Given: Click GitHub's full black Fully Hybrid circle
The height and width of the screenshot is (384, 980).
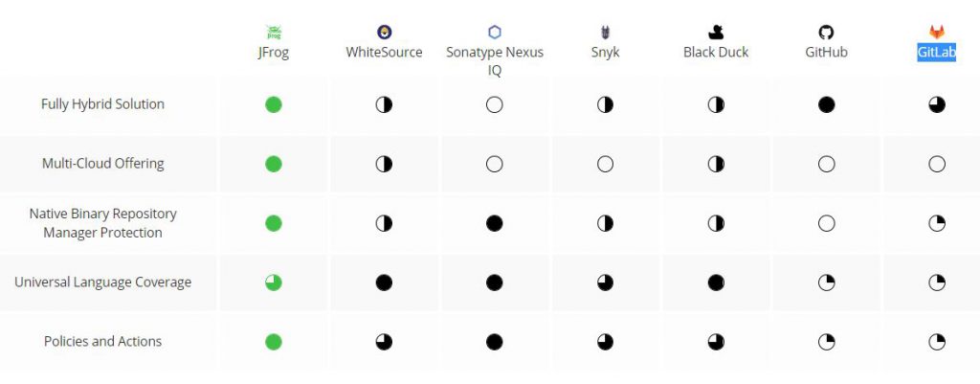Looking at the screenshot, I should pos(826,104).
